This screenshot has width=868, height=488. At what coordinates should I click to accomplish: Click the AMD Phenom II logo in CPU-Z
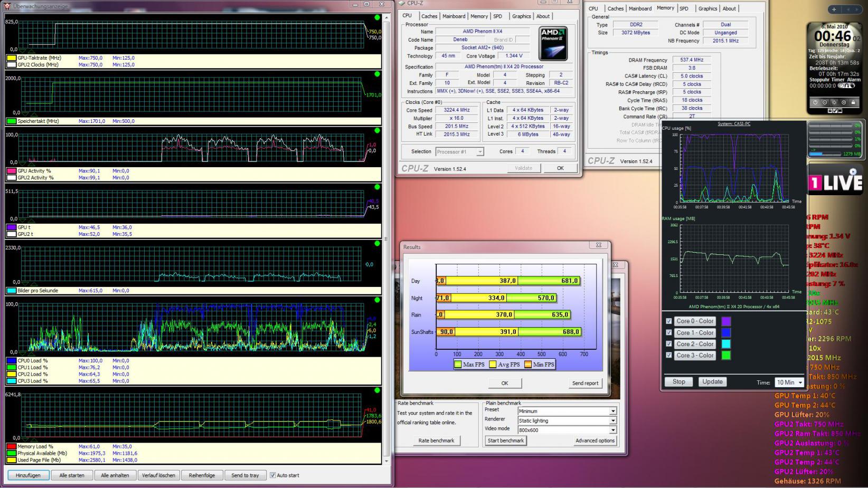click(x=553, y=44)
